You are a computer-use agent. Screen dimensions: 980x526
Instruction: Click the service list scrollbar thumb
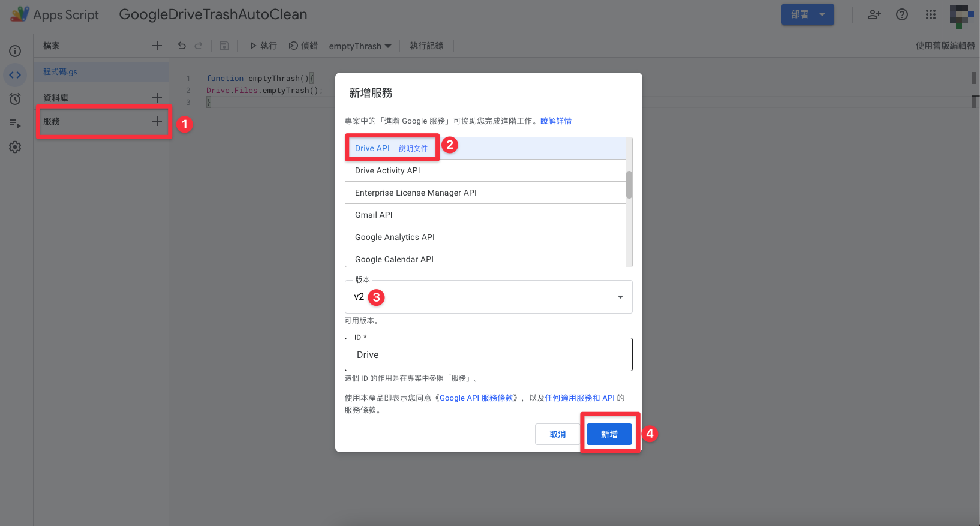coord(629,185)
